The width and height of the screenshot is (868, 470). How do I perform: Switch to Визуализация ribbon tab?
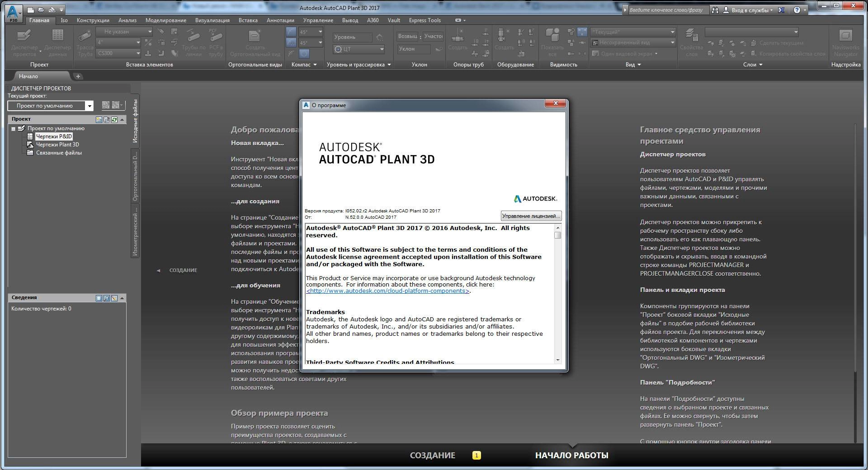point(212,20)
